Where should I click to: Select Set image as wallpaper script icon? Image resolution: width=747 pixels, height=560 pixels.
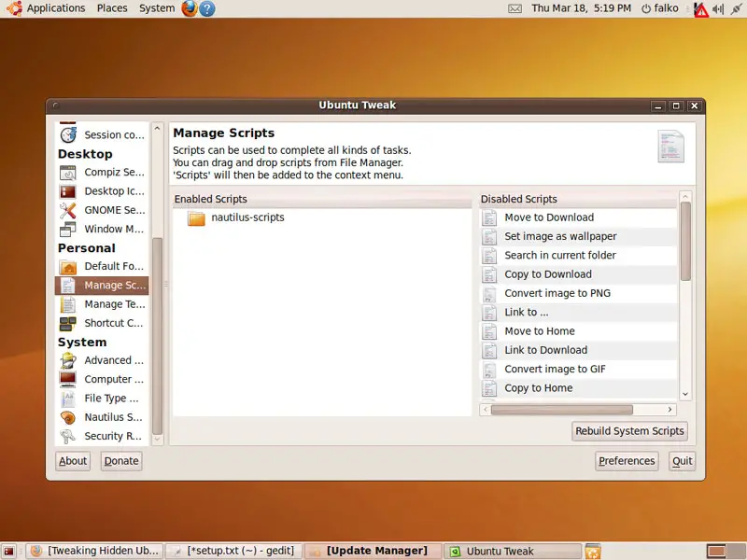pyautogui.click(x=489, y=237)
